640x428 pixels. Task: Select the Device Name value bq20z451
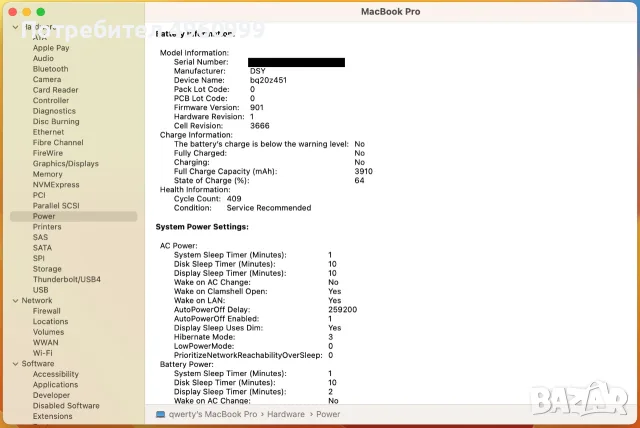point(269,80)
